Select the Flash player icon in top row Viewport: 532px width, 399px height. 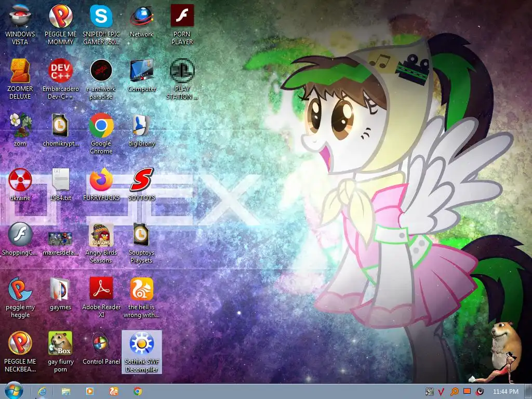point(182,24)
